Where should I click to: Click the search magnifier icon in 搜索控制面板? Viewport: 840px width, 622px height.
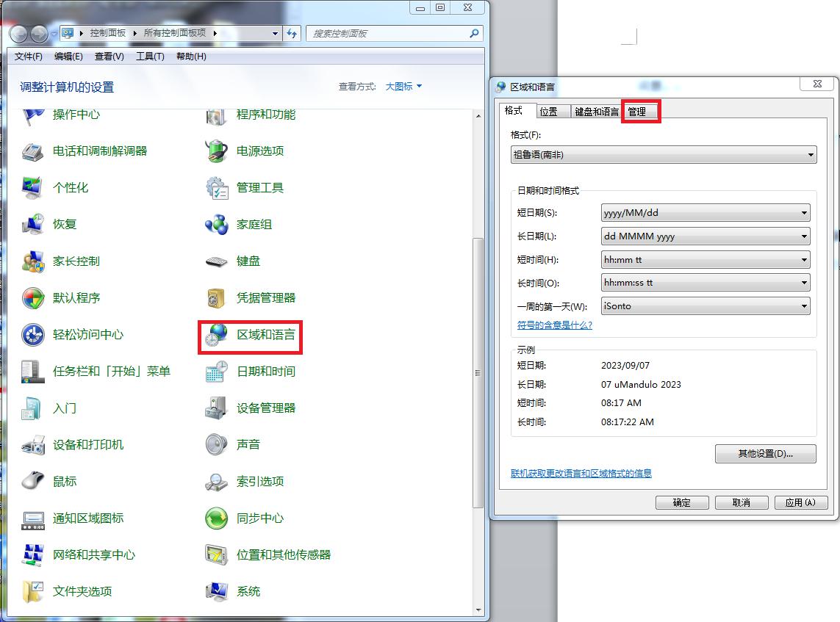pos(473,33)
